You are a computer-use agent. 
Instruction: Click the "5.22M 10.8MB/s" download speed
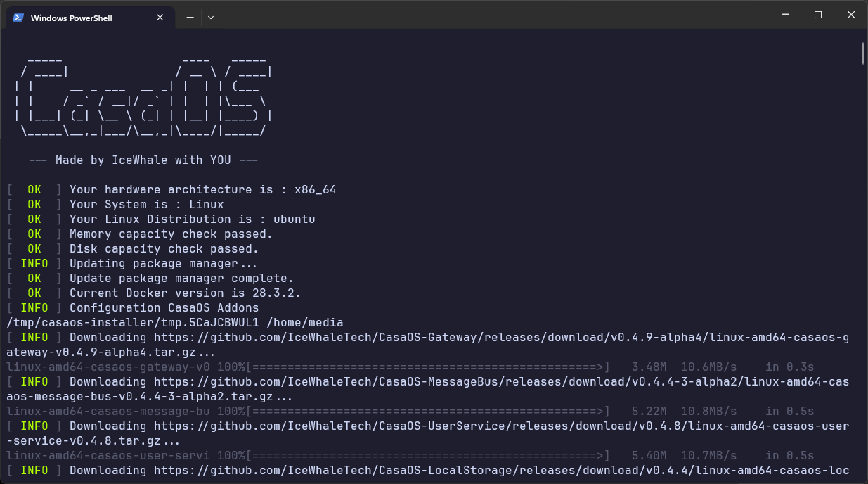684,412
